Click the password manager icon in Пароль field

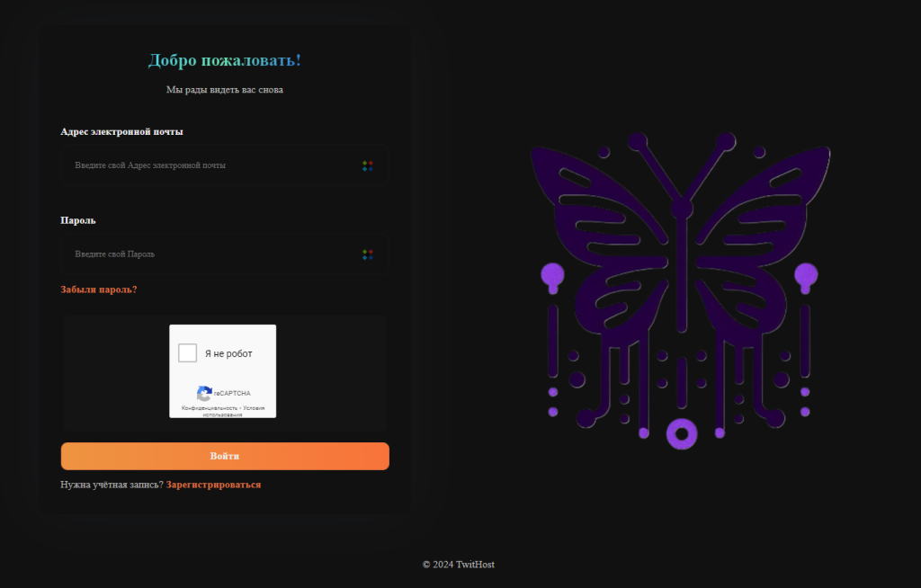coord(368,254)
